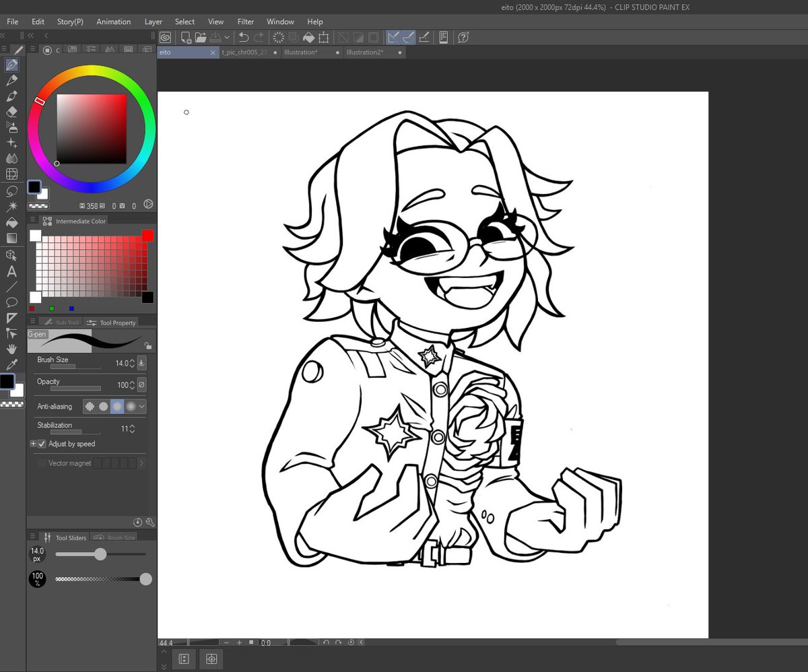Toggle Snap to Special Ruler
This screenshot has height=672, width=808.
click(409, 38)
